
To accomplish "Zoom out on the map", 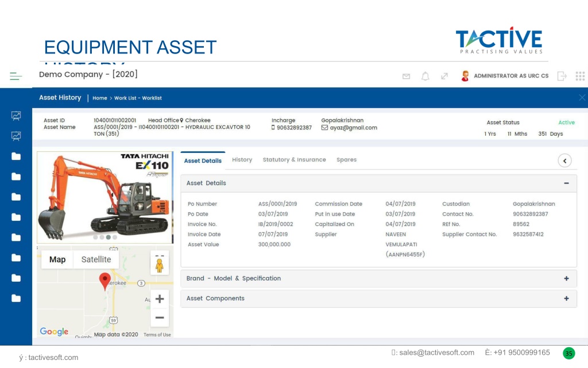I will tap(160, 317).
